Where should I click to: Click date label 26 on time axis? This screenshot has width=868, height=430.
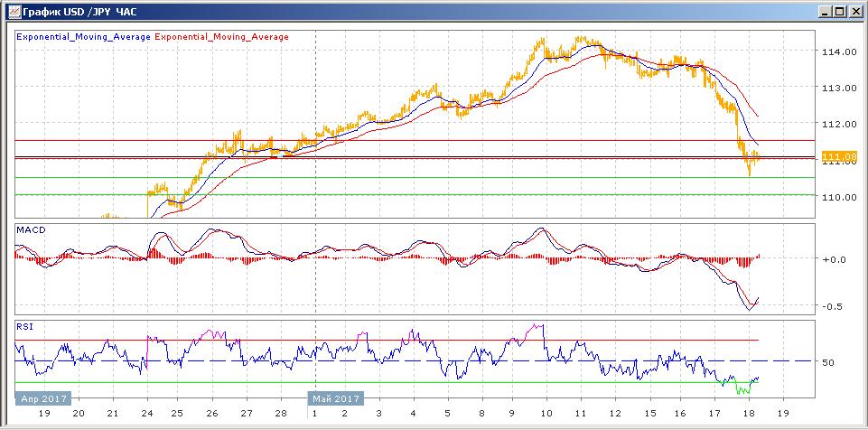tap(212, 414)
